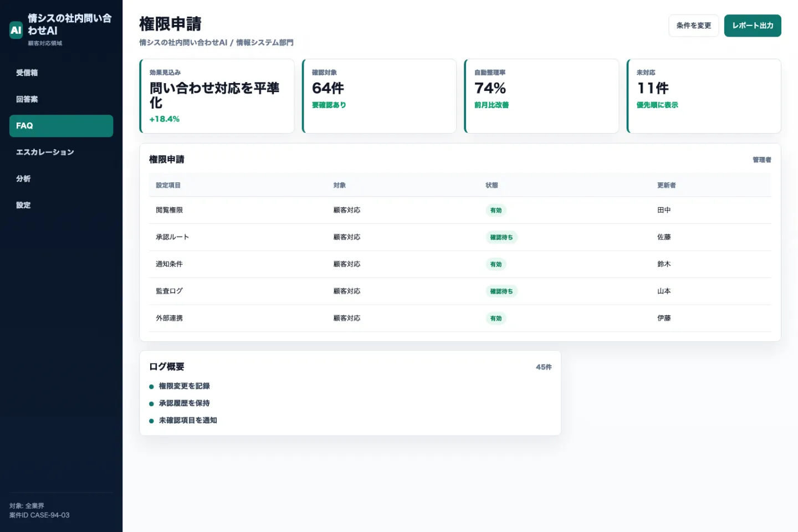This screenshot has height=532, width=798.
Task: Select the FAQ sidebar item
Action: (61, 126)
